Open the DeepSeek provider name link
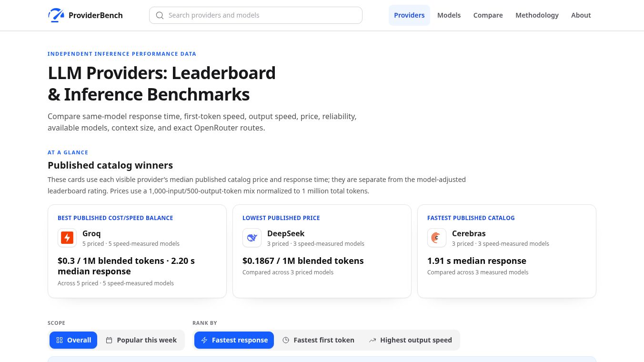 (286, 233)
